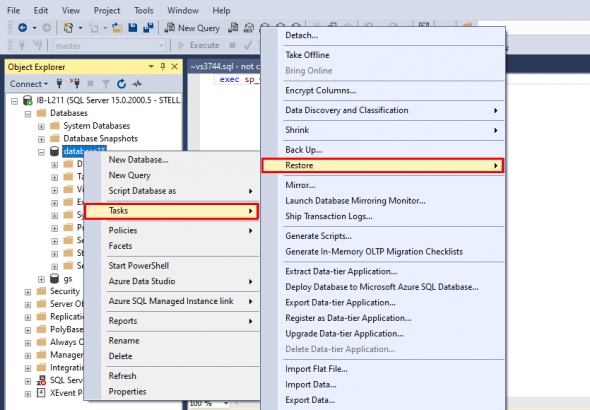Open the Connect dropdown in Object Explorer

(29, 84)
